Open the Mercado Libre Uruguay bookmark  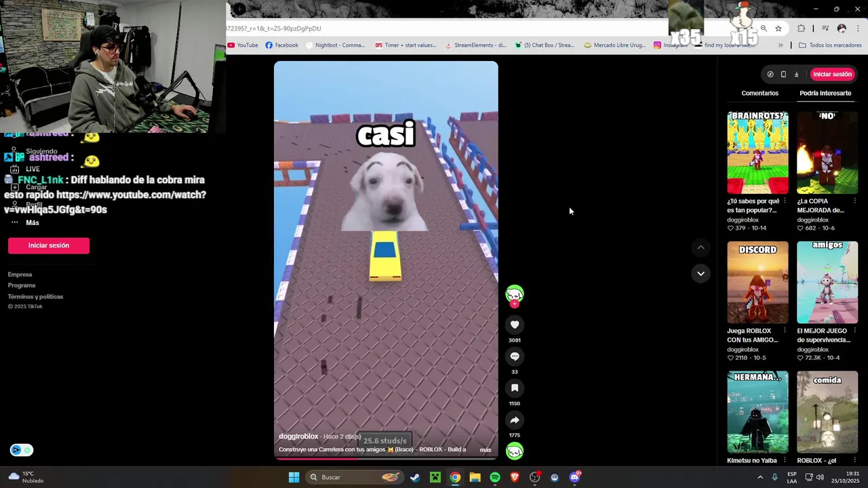pos(615,45)
